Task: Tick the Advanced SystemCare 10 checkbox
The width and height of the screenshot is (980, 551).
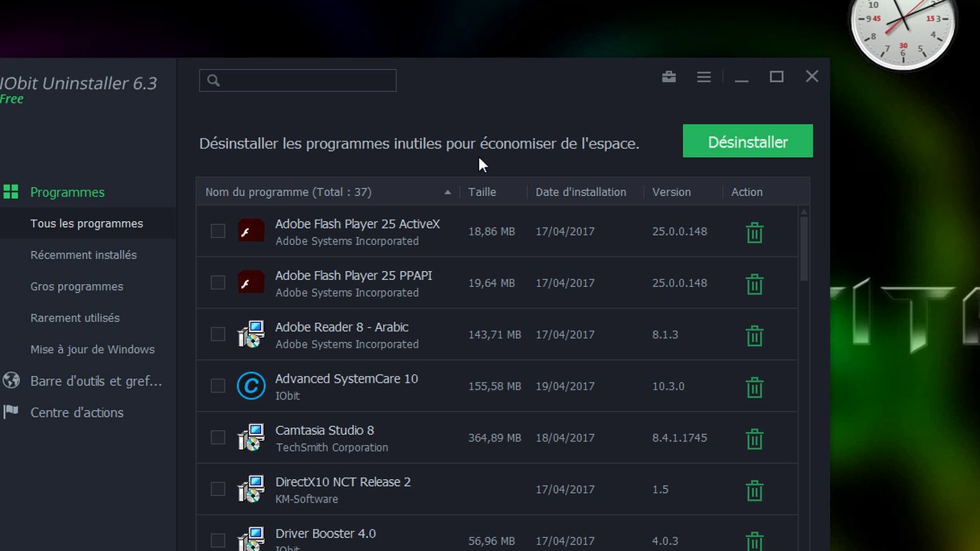Action: pyautogui.click(x=218, y=386)
